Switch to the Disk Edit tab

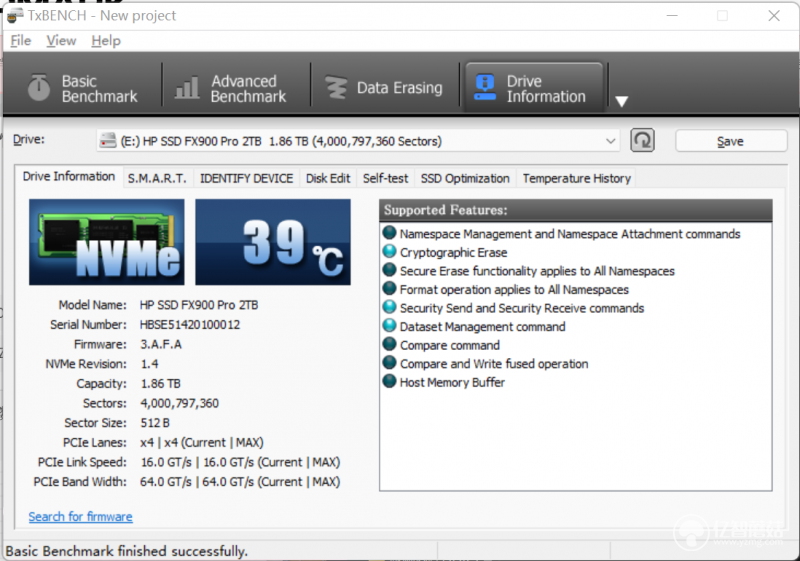(x=328, y=178)
